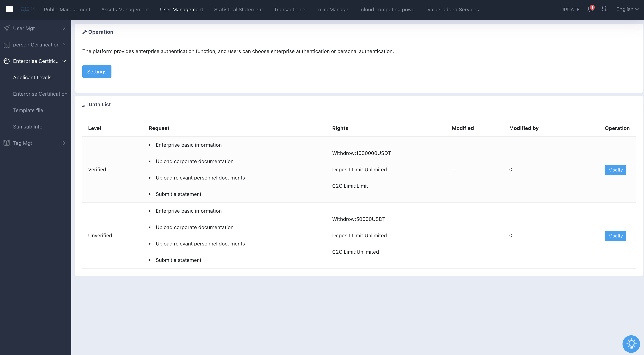The width and height of the screenshot is (644, 355).
Task: Click the Request column header
Action: [159, 128]
